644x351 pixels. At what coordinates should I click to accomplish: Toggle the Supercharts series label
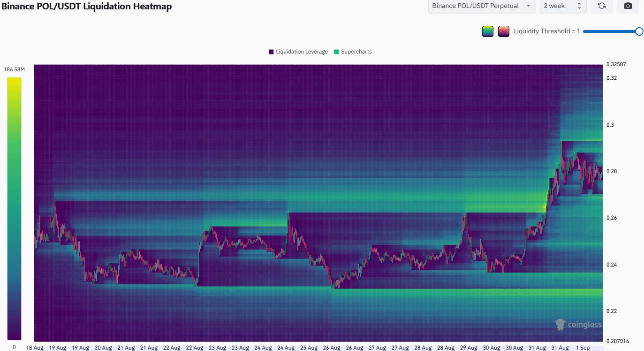pos(356,52)
